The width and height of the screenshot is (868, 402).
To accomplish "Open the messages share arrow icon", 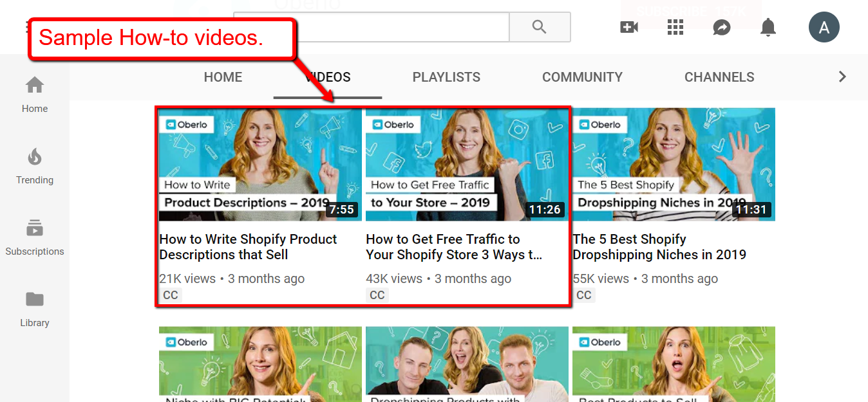I will coord(722,28).
